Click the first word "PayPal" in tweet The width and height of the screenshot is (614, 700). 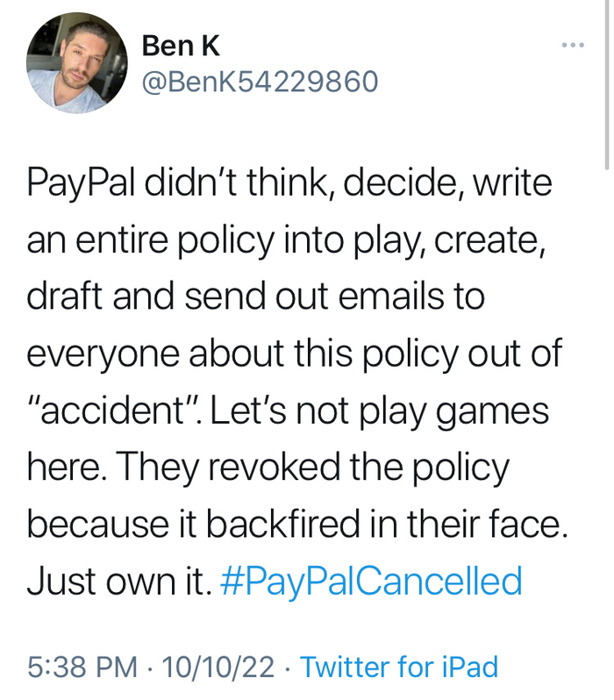pos(81,183)
